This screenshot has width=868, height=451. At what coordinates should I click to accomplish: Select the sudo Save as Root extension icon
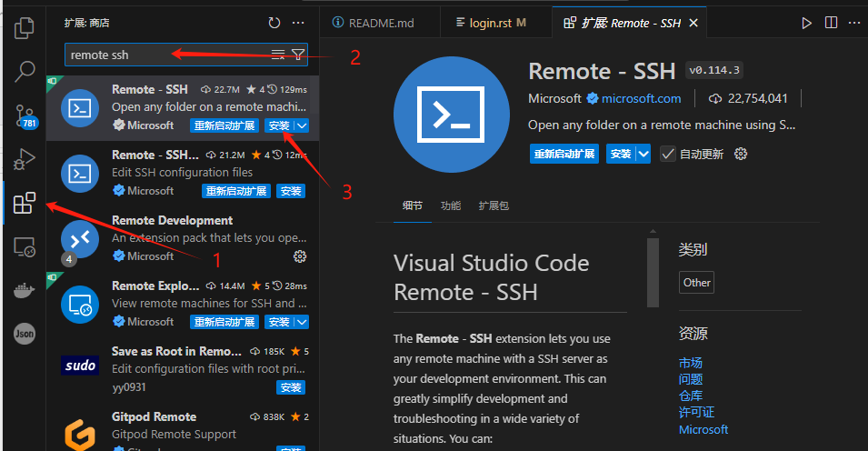point(80,366)
